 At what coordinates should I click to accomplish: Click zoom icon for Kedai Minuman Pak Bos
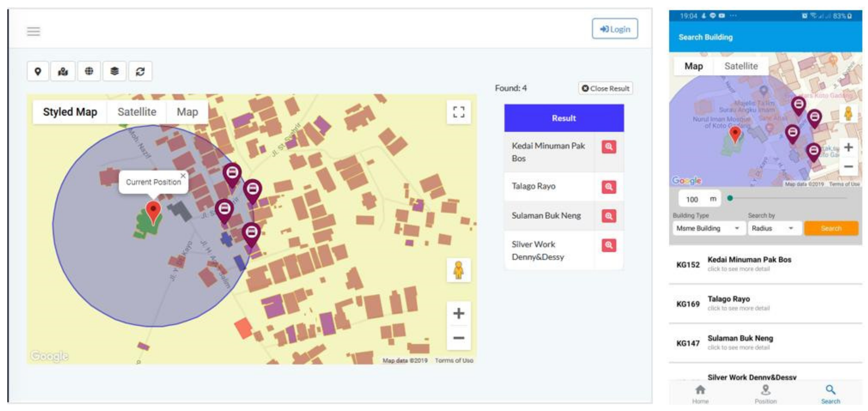click(608, 147)
